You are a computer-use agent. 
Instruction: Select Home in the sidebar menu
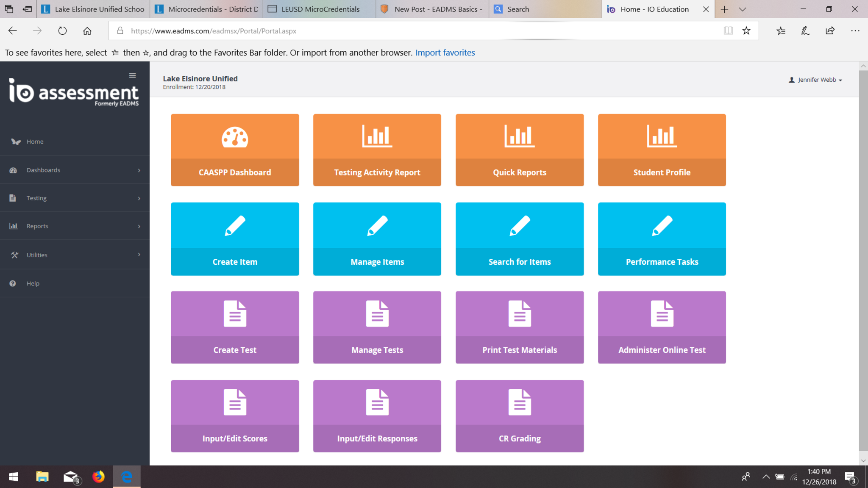(35, 141)
